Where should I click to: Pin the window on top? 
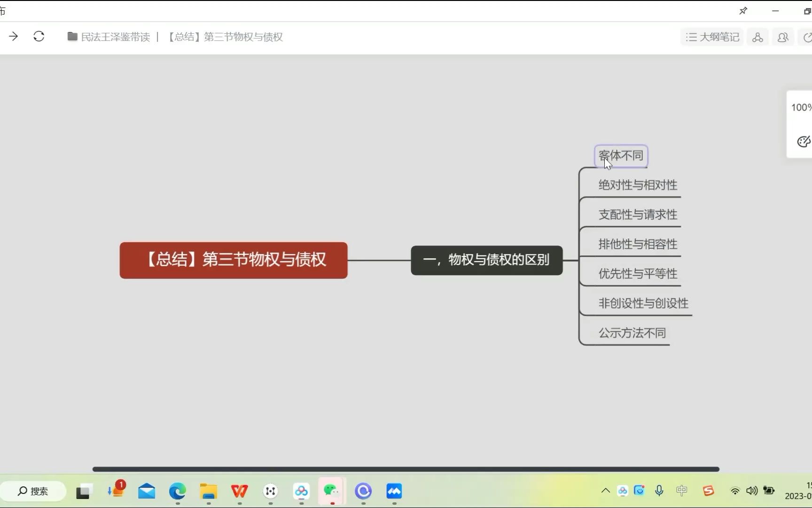pyautogui.click(x=743, y=11)
